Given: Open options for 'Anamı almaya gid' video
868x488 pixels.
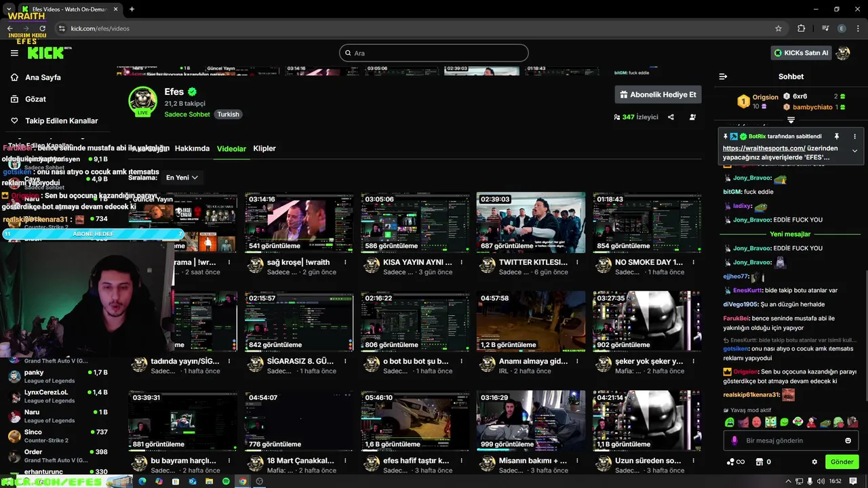Looking at the screenshot, I should tap(578, 361).
